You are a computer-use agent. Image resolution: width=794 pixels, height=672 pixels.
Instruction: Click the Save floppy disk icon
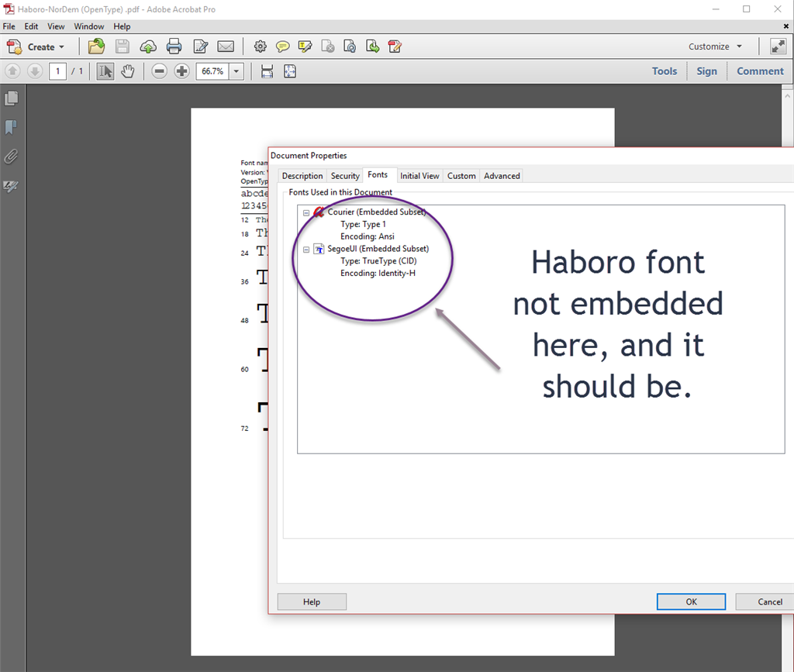pos(122,47)
